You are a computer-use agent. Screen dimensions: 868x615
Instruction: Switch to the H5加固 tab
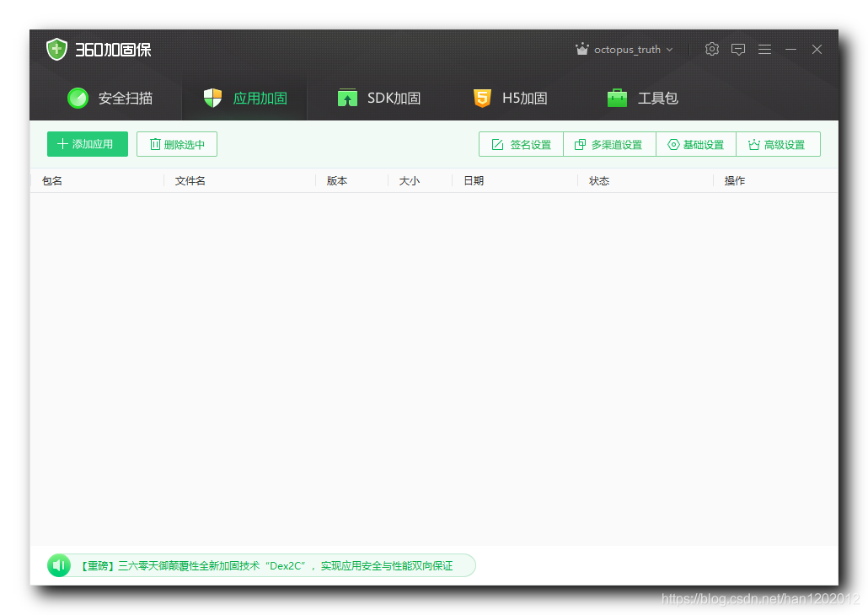[510, 98]
